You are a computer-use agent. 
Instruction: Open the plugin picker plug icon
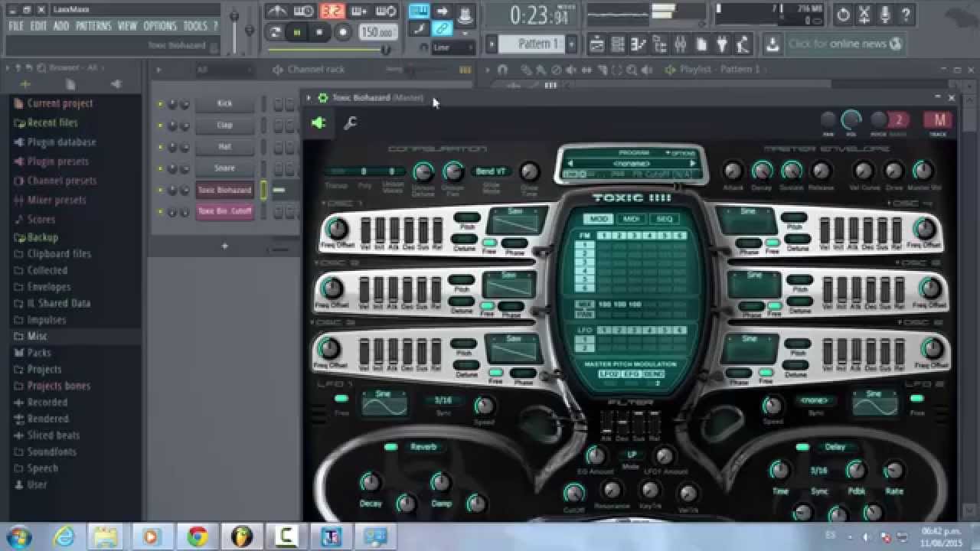click(x=721, y=44)
